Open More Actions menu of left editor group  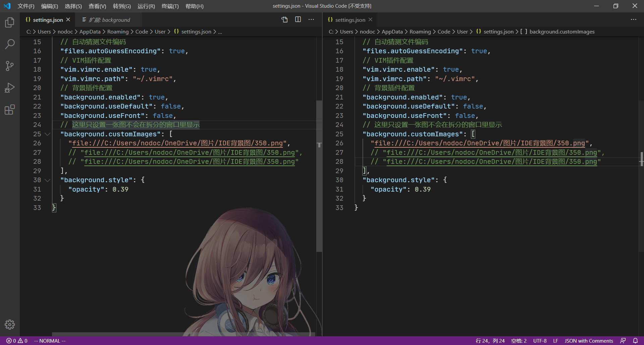pyautogui.click(x=311, y=19)
